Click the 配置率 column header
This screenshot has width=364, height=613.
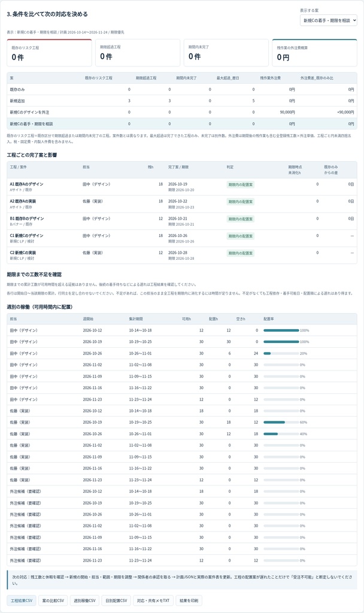click(x=269, y=319)
